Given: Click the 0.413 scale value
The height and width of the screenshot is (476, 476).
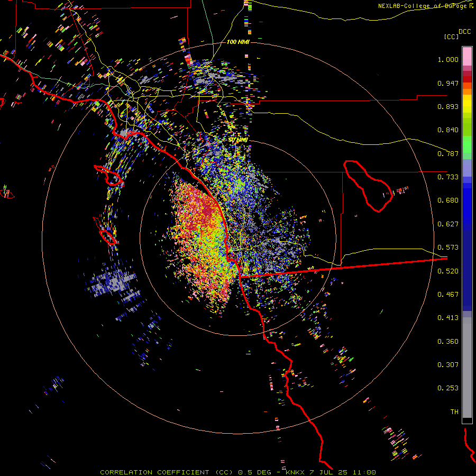Looking at the screenshot, I should pos(448,318).
